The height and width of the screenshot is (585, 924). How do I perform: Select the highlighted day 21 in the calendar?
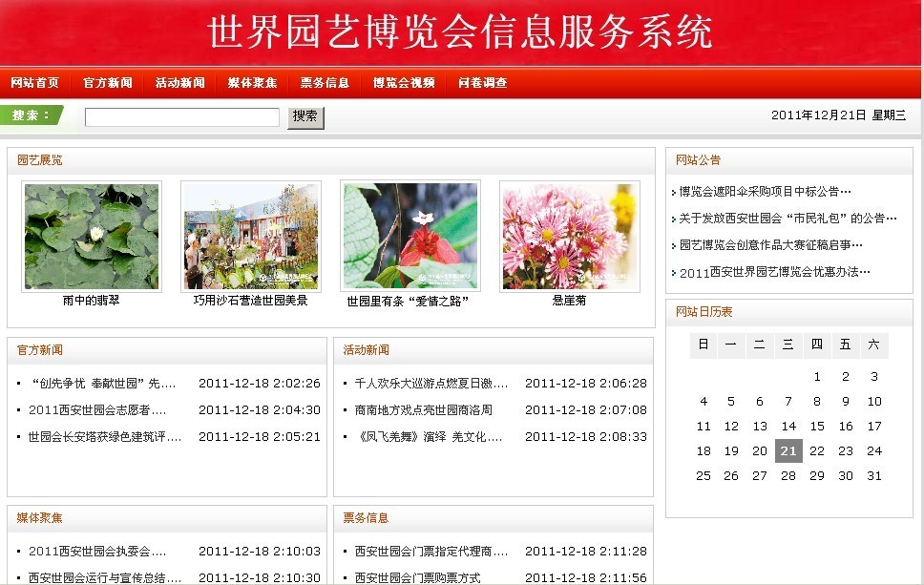(788, 451)
